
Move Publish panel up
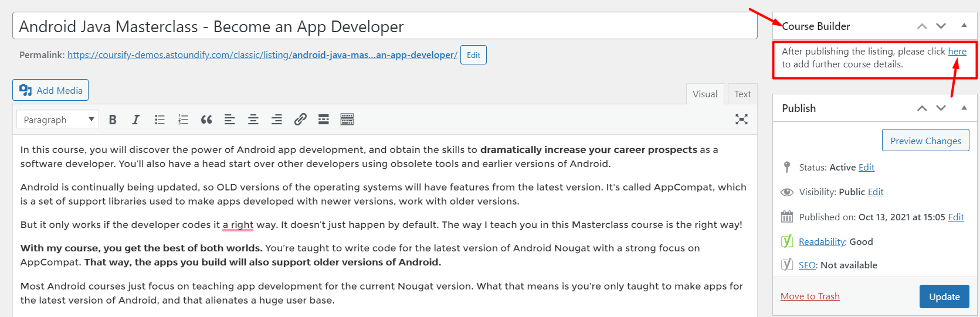coord(922,108)
